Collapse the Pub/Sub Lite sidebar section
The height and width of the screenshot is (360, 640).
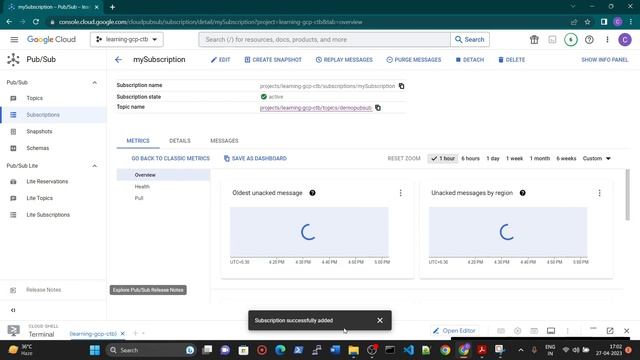pyautogui.click(x=94, y=166)
